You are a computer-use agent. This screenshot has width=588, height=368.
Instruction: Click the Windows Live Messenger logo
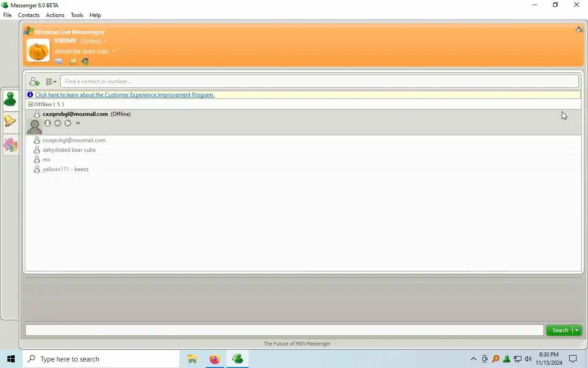coord(64,32)
